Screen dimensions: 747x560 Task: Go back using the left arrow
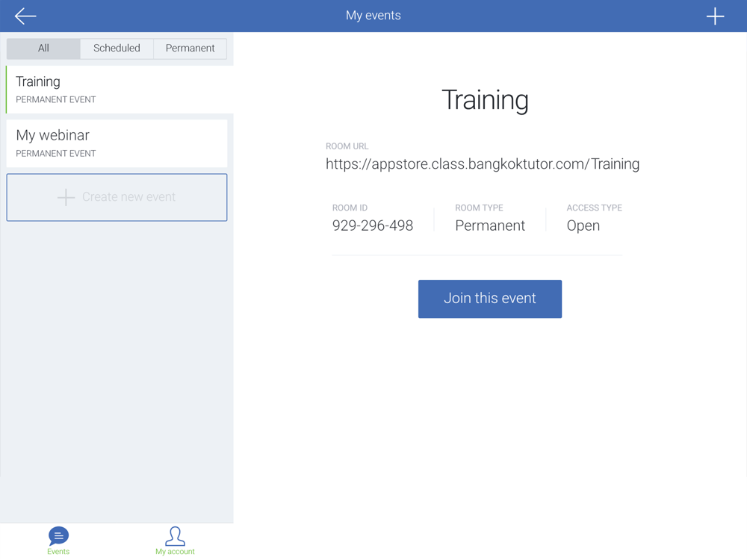click(25, 16)
